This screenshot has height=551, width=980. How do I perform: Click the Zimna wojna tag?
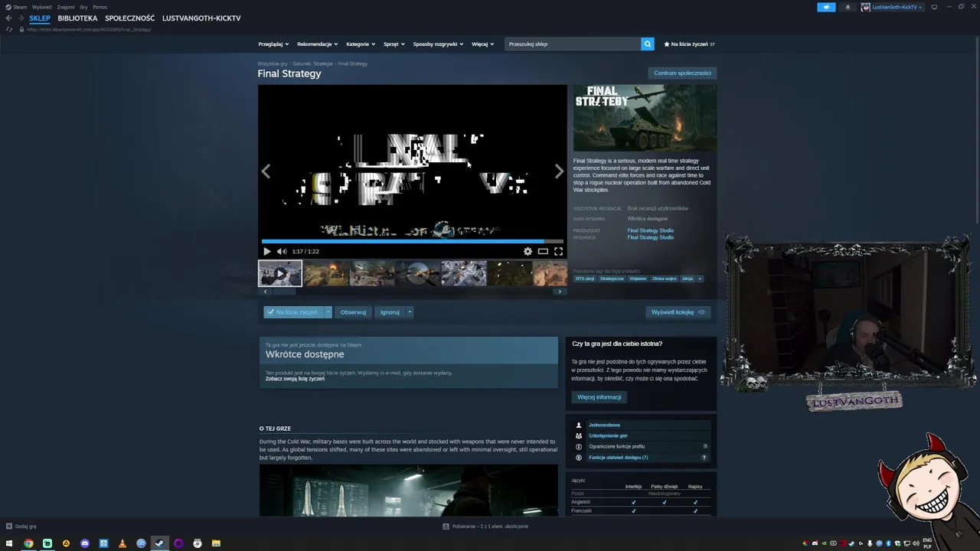point(664,279)
